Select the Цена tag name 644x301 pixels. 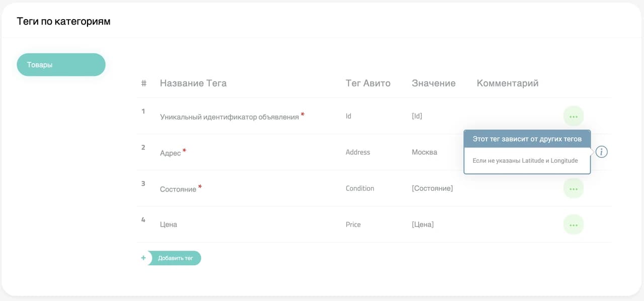(x=169, y=225)
